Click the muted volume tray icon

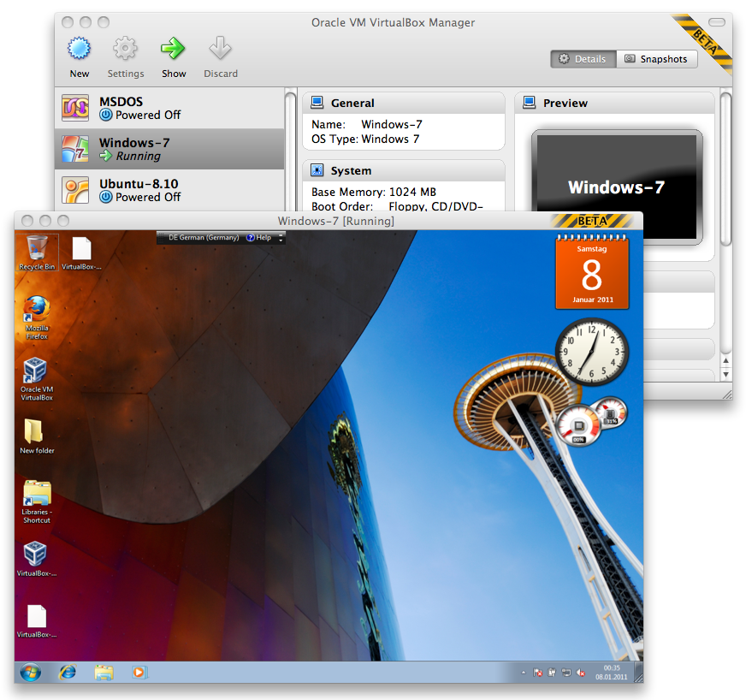[x=580, y=673]
